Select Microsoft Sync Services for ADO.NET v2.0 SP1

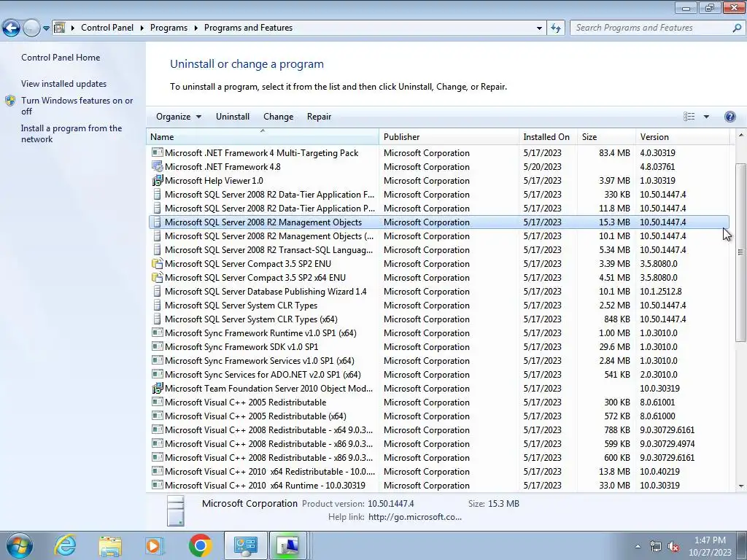click(438, 374)
